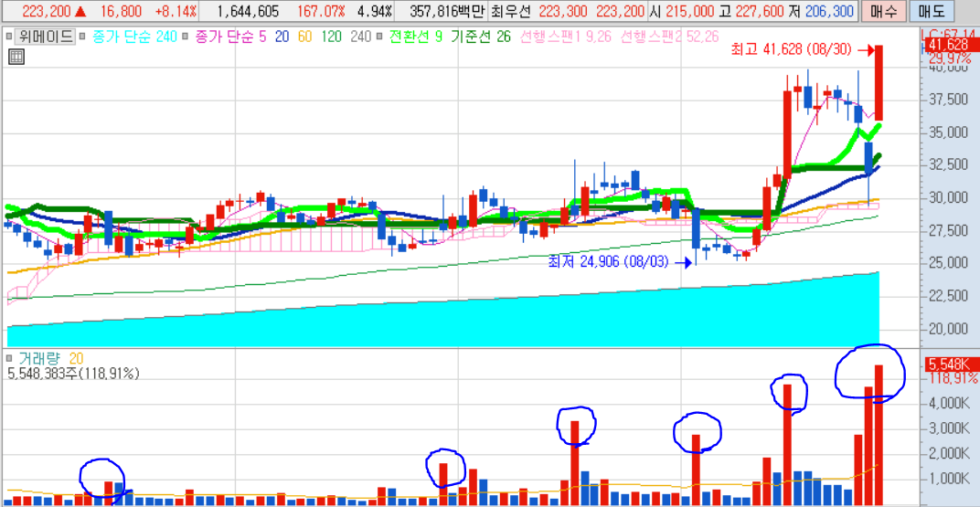Click the orange 20 next to 거래량
Viewport: 980px width, 507px height.
76,359
